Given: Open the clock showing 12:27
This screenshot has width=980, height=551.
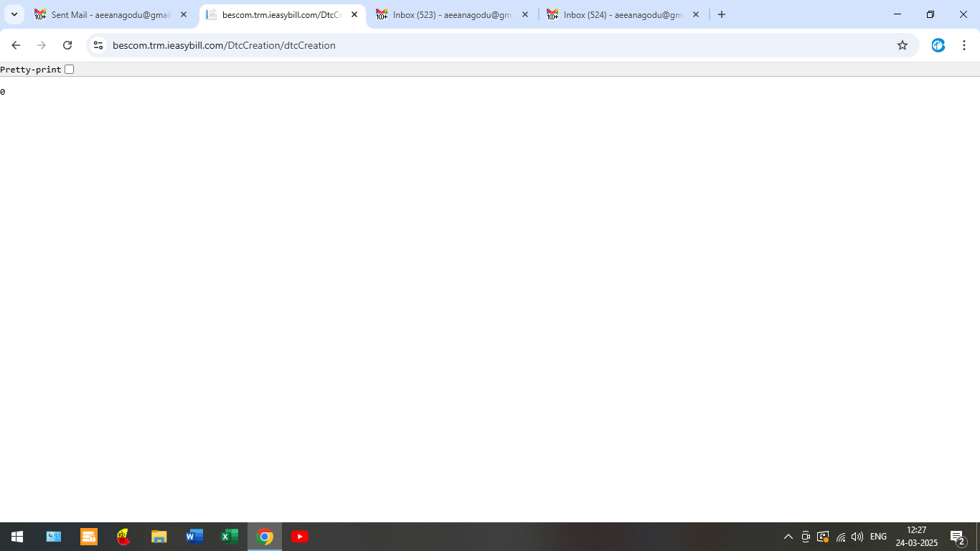Looking at the screenshot, I should pos(917,537).
